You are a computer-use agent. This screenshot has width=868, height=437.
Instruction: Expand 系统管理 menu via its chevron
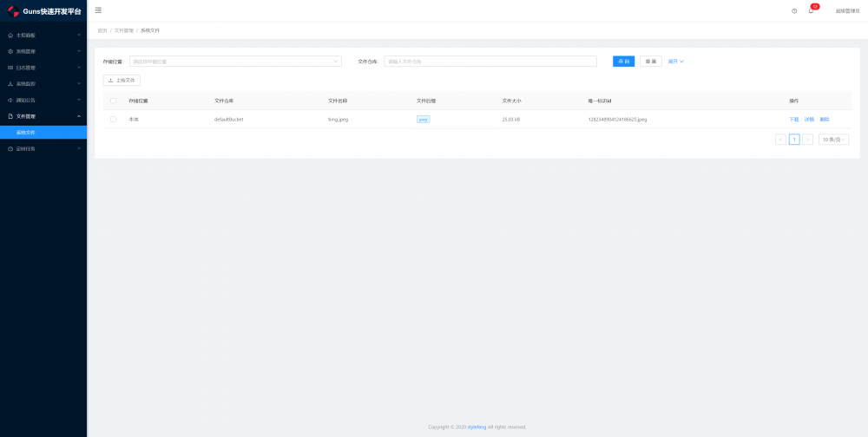coord(79,51)
